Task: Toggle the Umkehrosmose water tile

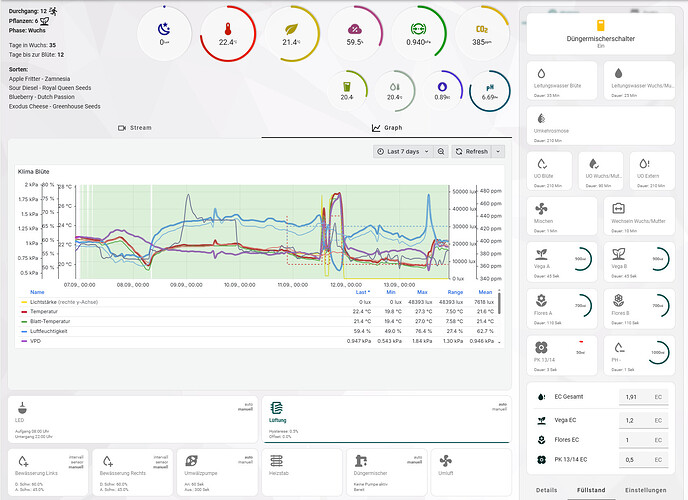Action: click(540, 118)
